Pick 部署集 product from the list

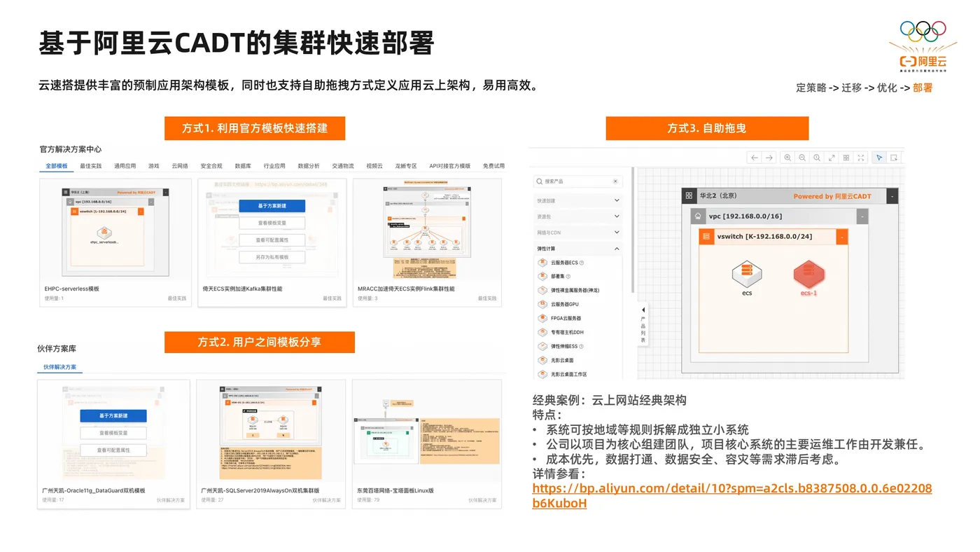(557, 277)
